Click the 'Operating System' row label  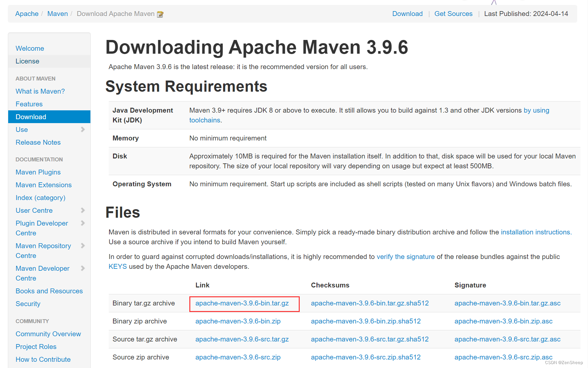pyautogui.click(x=142, y=184)
